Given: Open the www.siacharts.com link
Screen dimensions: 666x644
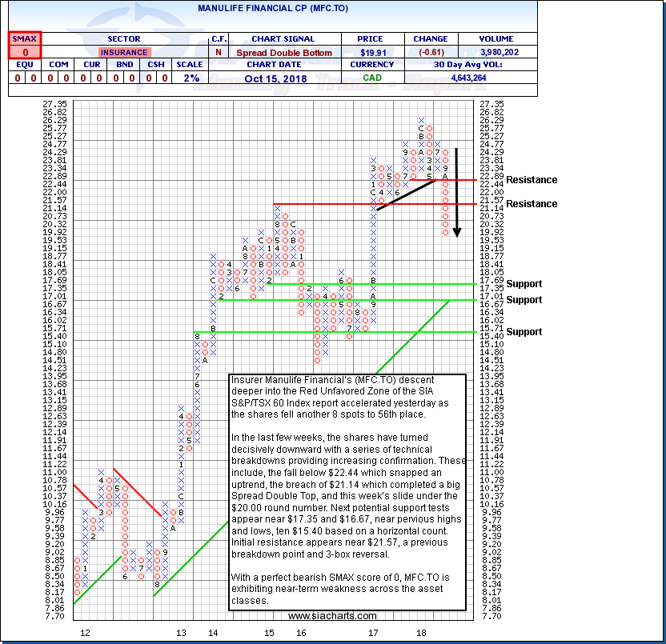Looking at the screenshot, I should coord(331,616).
